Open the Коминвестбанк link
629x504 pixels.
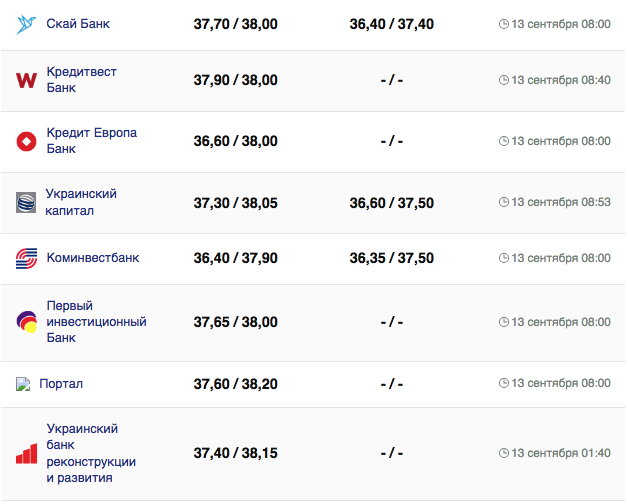[93, 258]
